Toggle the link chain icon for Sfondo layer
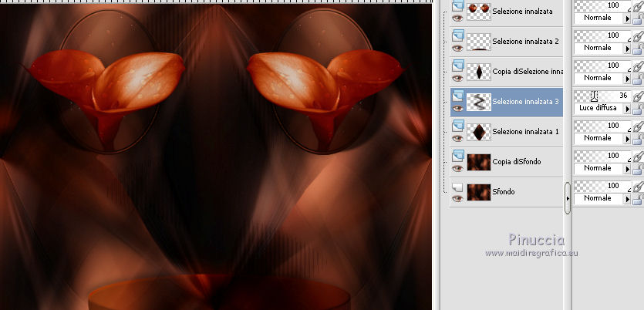The width and height of the screenshot is (644, 310). [x=638, y=187]
